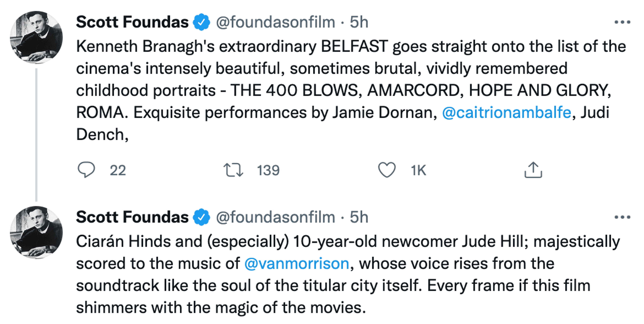Click the 139 retweet count
This screenshot has height=324, width=644.
tap(268, 170)
